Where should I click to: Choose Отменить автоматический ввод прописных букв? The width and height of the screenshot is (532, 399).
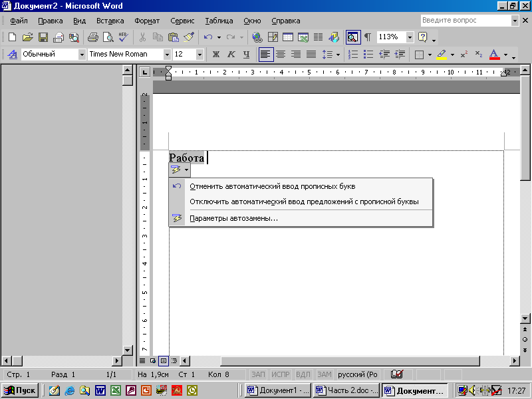tap(301, 186)
